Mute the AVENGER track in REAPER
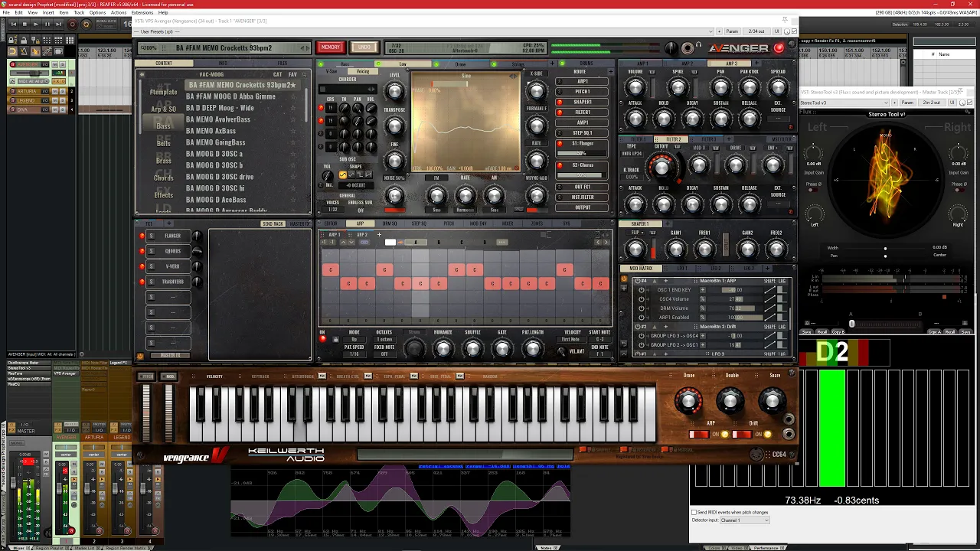This screenshot has width=980, height=551. coord(56,65)
